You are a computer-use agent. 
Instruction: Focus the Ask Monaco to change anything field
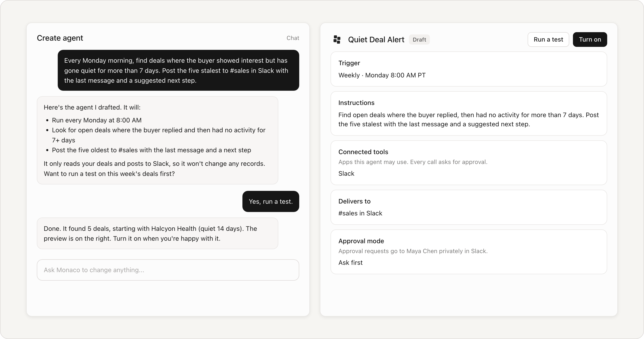(x=168, y=270)
